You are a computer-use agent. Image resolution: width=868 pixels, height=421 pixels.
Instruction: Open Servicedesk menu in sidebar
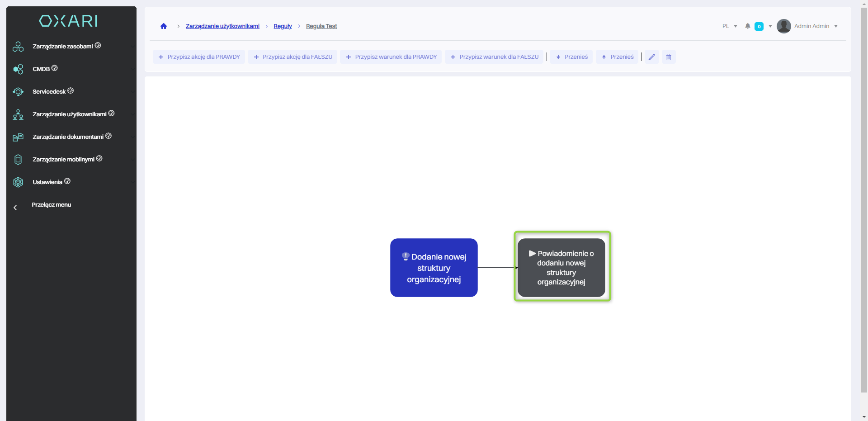point(49,92)
